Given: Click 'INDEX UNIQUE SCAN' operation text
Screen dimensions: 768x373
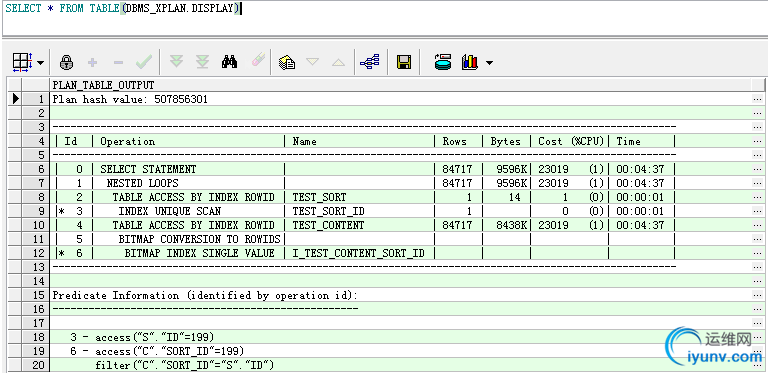Looking at the screenshot, I should pos(169,211).
